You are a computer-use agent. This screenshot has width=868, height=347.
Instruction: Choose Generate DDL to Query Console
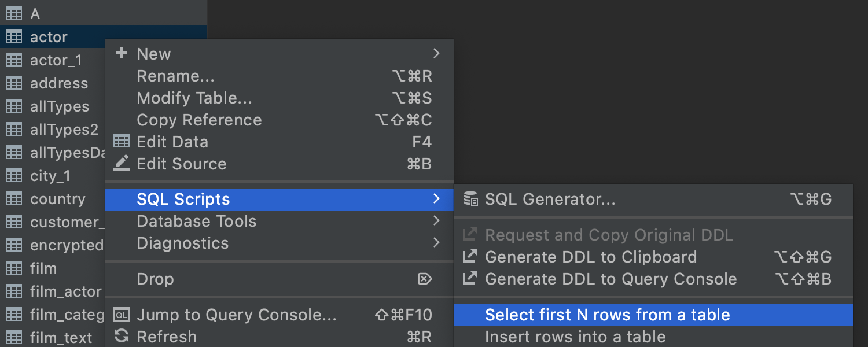[x=610, y=279]
